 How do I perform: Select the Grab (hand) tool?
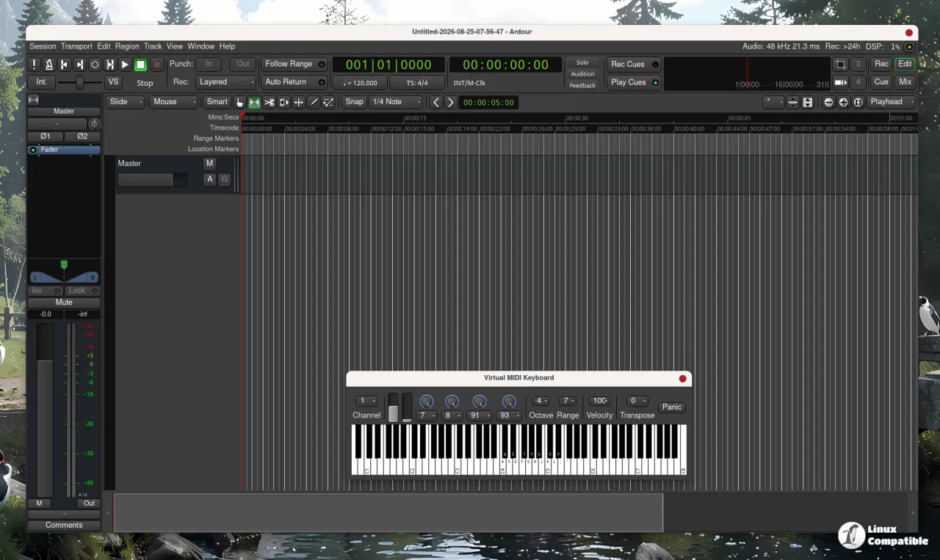click(x=239, y=103)
